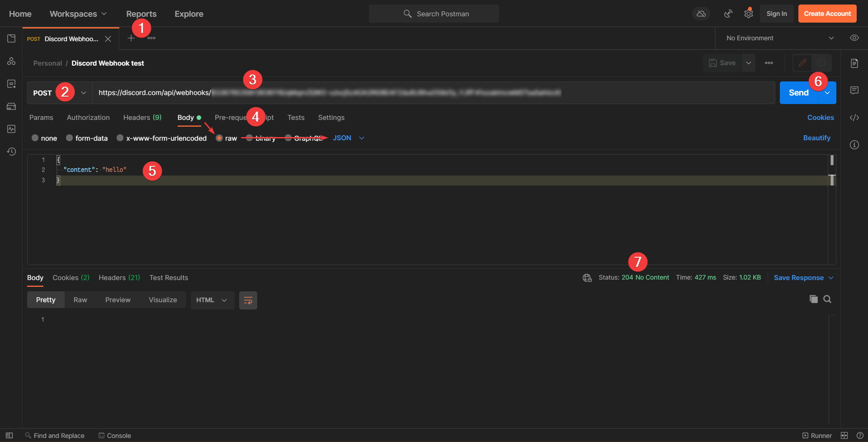Switch to the Params tab
The height and width of the screenshot is (442, 868).
[41, 118]
